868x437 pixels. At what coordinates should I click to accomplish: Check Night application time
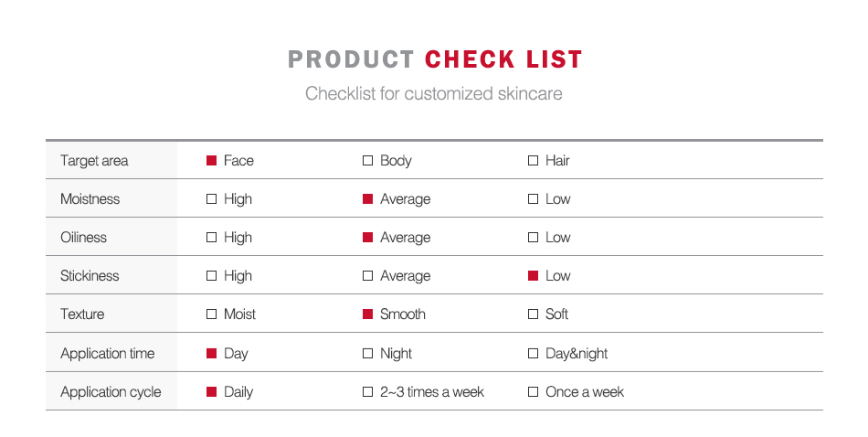[x=368, y=354]
